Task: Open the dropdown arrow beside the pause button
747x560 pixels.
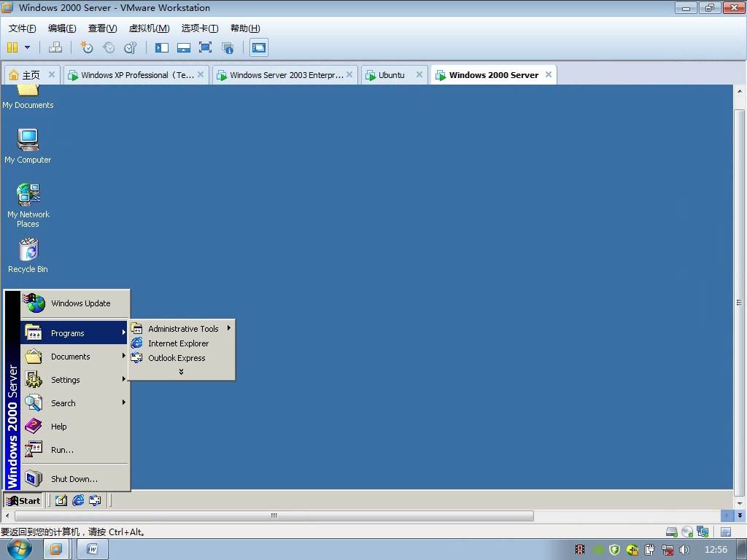Action: coord(27,47)
